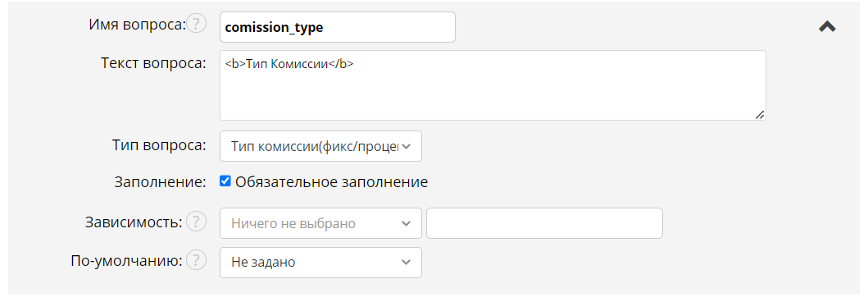This screenshot has height=302, width=868.
Task: Click the Имя вопроса label
Action: (137, 25)
